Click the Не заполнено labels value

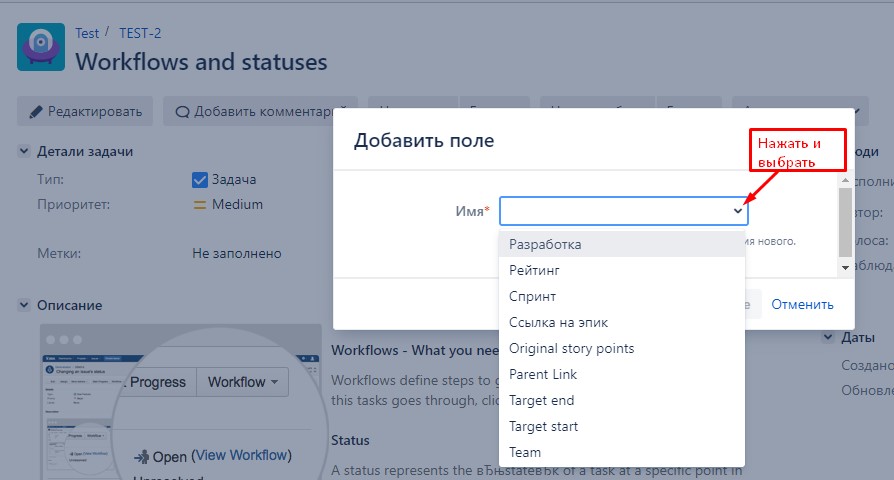237,254
